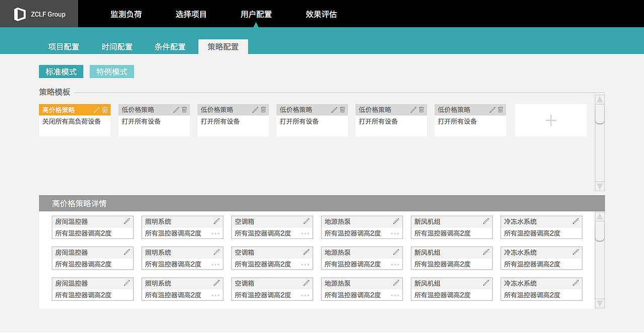Select the orange 高价格策略 card header
The width and height of the screenshot is (644, 333).
coord(74,110)
